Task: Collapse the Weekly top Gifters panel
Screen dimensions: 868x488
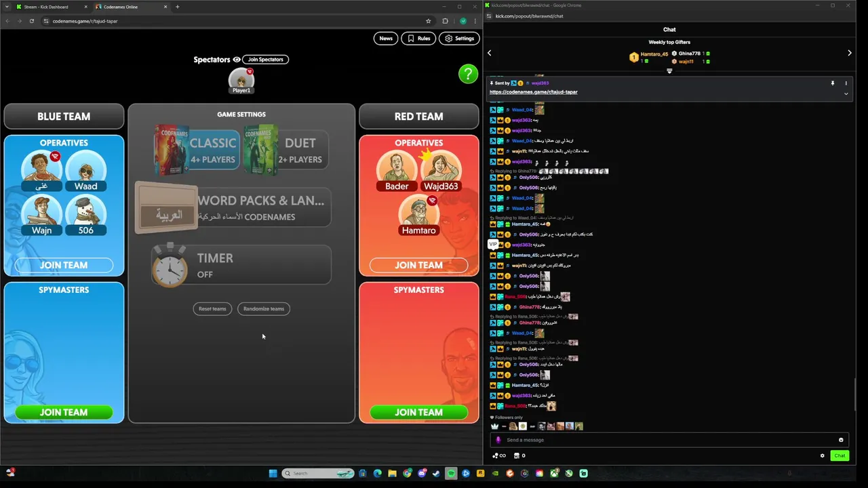Action: 669,71
